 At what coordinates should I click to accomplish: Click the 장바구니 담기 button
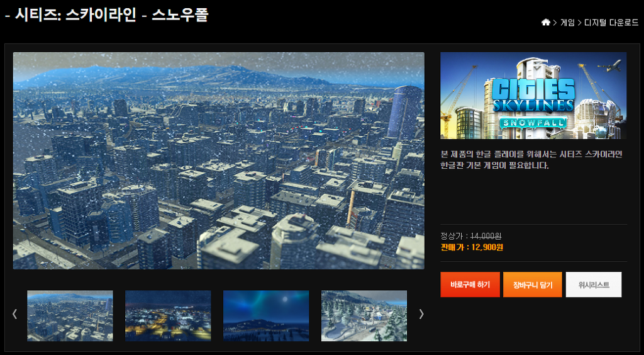coord(532,285)
